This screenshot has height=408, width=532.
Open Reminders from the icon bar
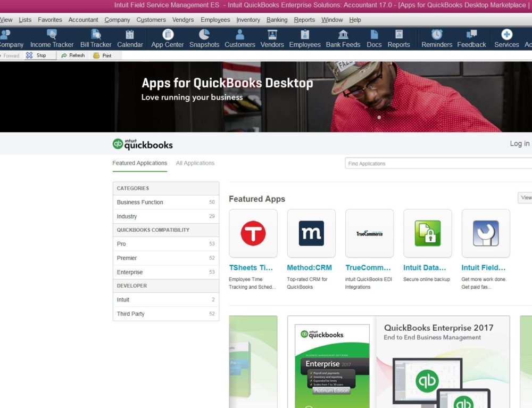pyautogui.click(x=436, y=38)
